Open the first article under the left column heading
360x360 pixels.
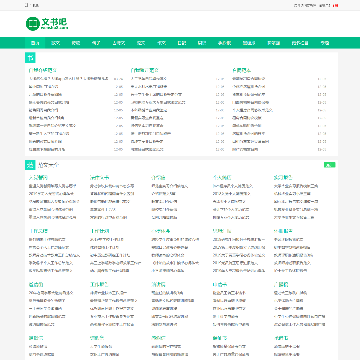(x=68, y=79)
